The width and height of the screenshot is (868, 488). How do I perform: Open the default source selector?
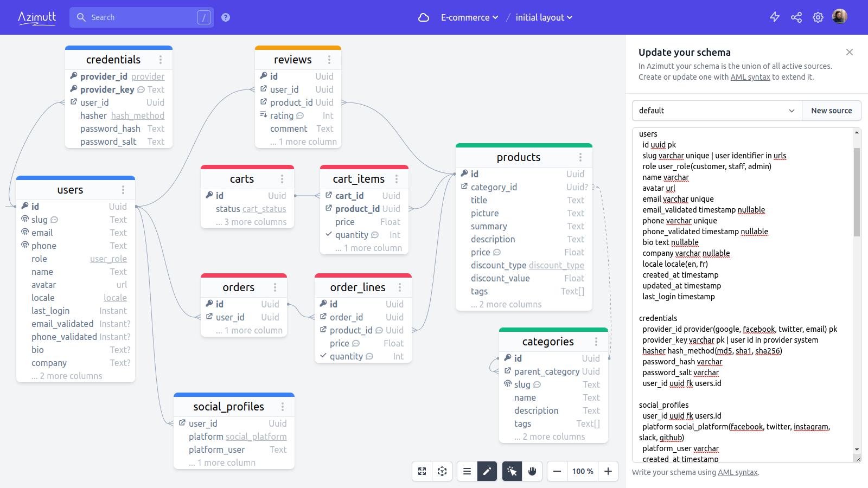(x=716, y=110)
